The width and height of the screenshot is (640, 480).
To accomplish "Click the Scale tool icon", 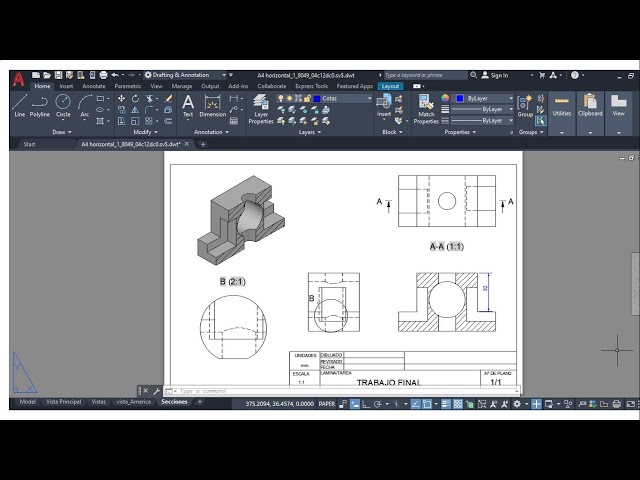I will tap(135, 121).
